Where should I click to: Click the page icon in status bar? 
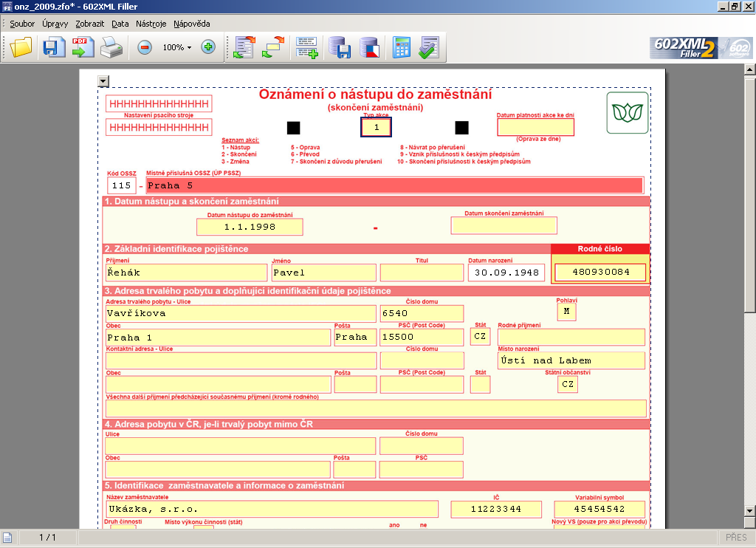click(x=7, y=537)
